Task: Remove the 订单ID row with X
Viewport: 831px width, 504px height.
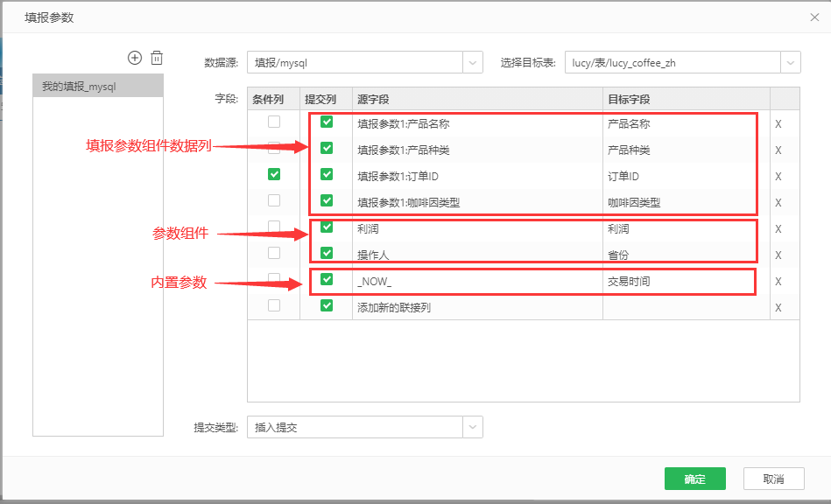Action: pyautogui.click(x=778, y=177)
